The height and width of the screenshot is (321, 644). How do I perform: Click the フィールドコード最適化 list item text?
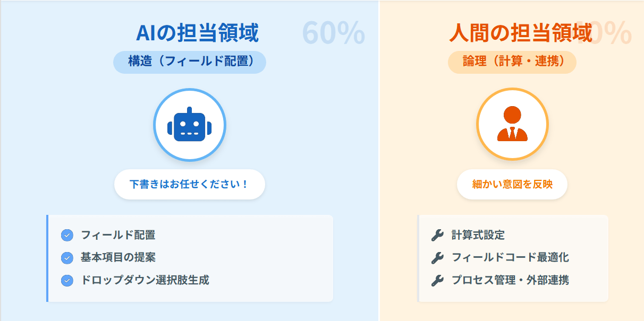click(x=510, y=258)
